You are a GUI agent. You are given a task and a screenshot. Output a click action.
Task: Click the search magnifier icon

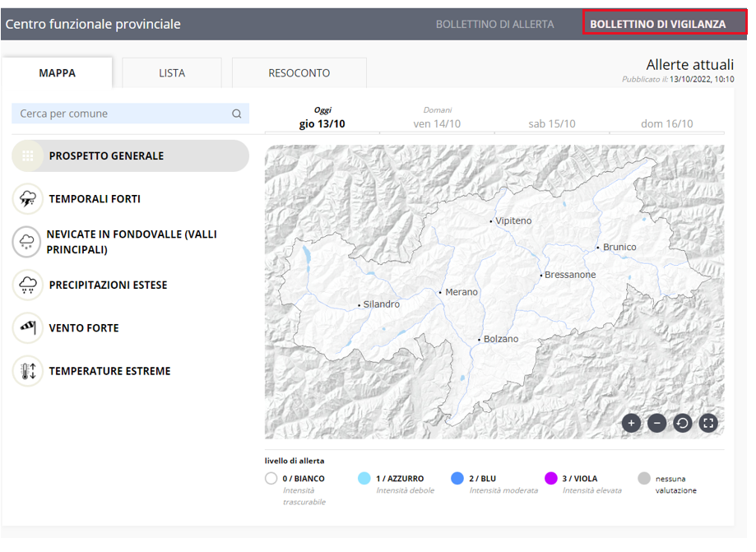[237, 114]
